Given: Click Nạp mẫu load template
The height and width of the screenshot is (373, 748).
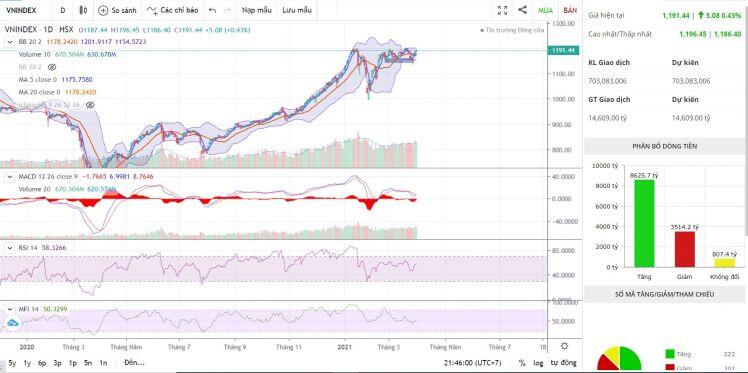Looking at the screenshot, I should pyautogui.click(x=257, y=10).
